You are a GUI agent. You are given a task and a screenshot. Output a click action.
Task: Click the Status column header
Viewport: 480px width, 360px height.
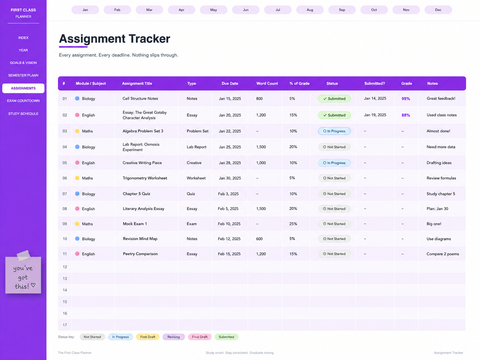coord(332,83)
